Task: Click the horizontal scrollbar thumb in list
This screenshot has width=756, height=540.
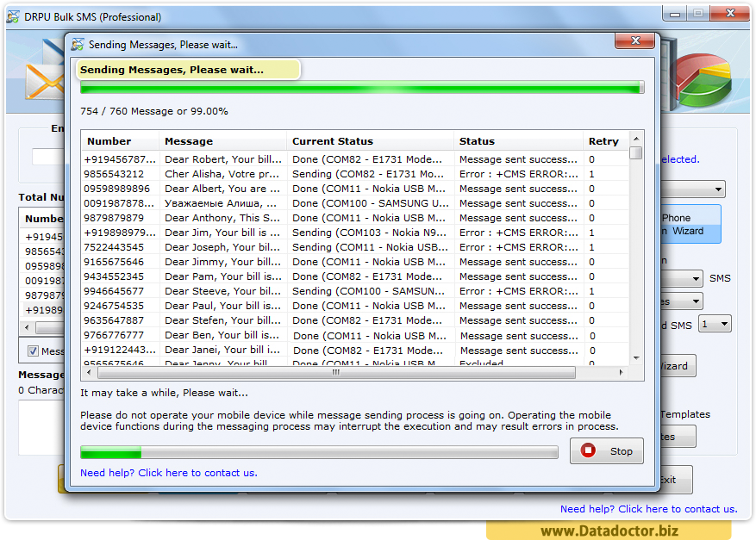Action: click(x=336, y=372)
